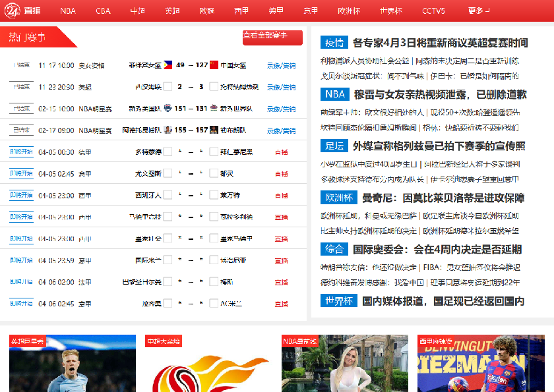Screen dimensions: 554x392
Task: Click the blue 欧洲杯 news category tag
Action: (339, 197)
